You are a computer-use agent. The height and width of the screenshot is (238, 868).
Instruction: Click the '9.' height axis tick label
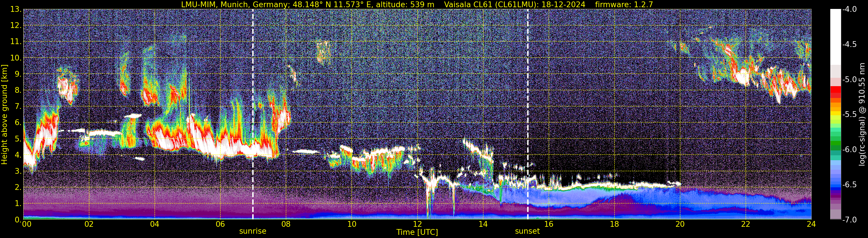[x=18, y=74]
